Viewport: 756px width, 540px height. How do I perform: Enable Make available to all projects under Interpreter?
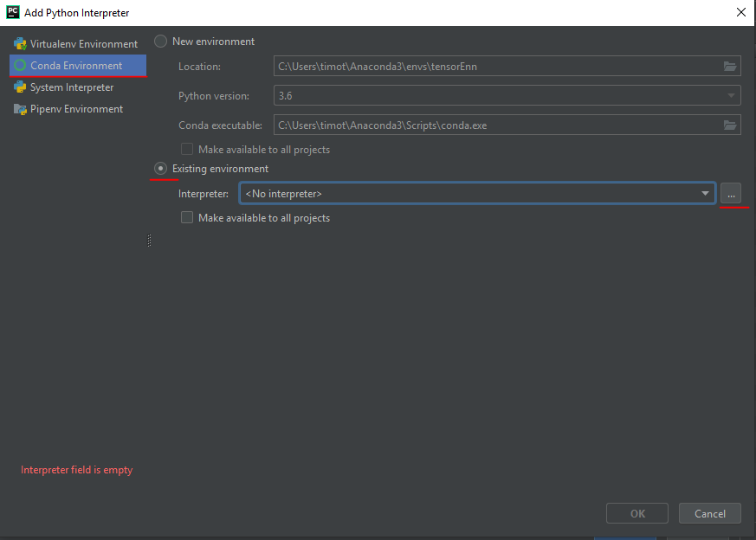pyautogui.click(x=187, y=218)
